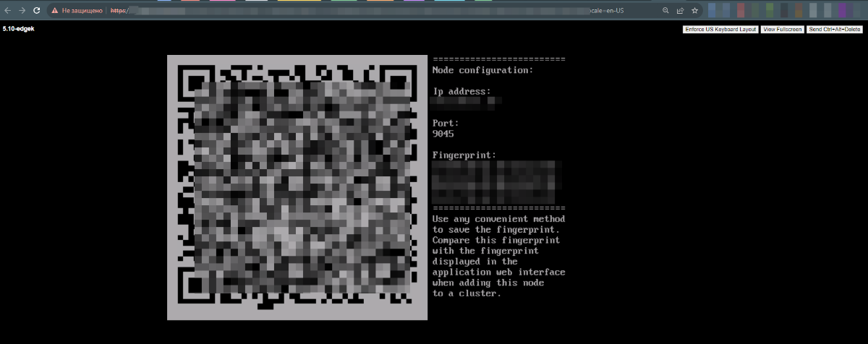This screenshot has width=868, height=344.
Task: Click 'Use any convenient method' text line
Action: pyautogui.click(x=498, y=218)
